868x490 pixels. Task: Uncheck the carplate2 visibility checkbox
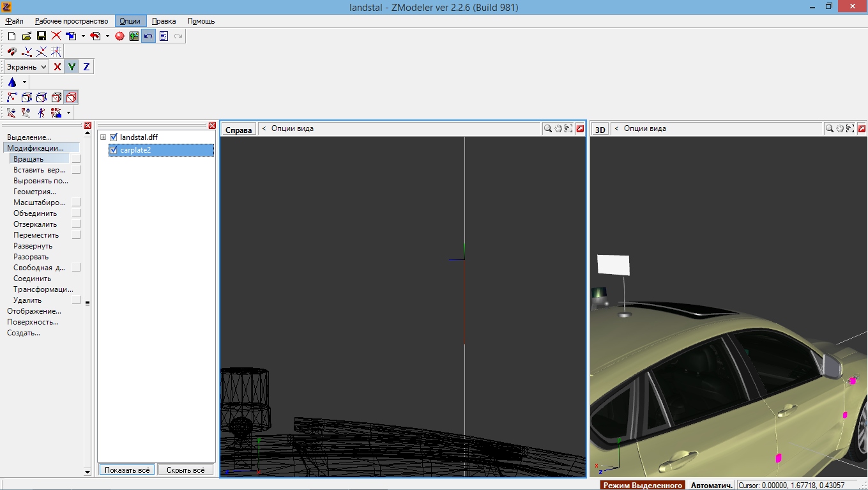114,150
